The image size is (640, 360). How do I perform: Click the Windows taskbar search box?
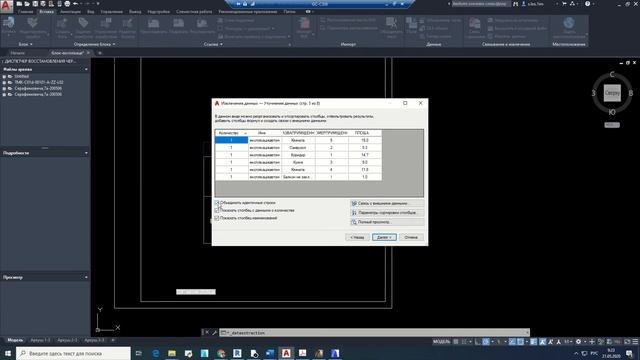(x=73, y=353)
